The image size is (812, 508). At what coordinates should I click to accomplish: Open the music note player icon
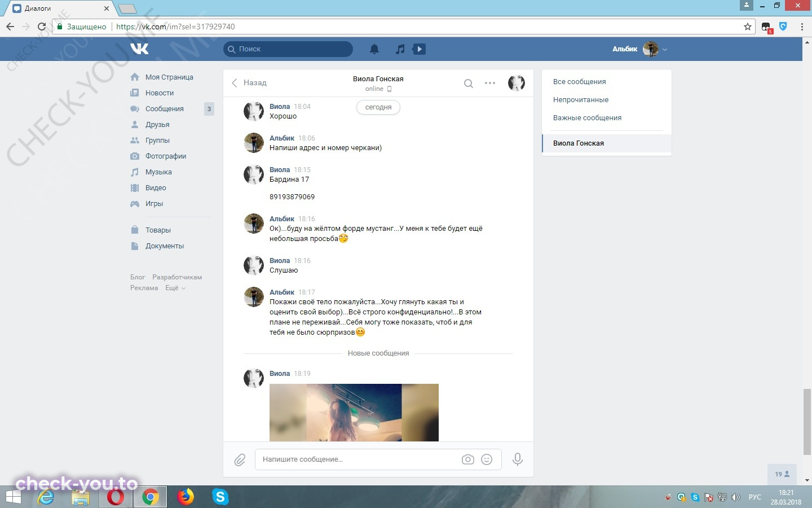[400, 49]
